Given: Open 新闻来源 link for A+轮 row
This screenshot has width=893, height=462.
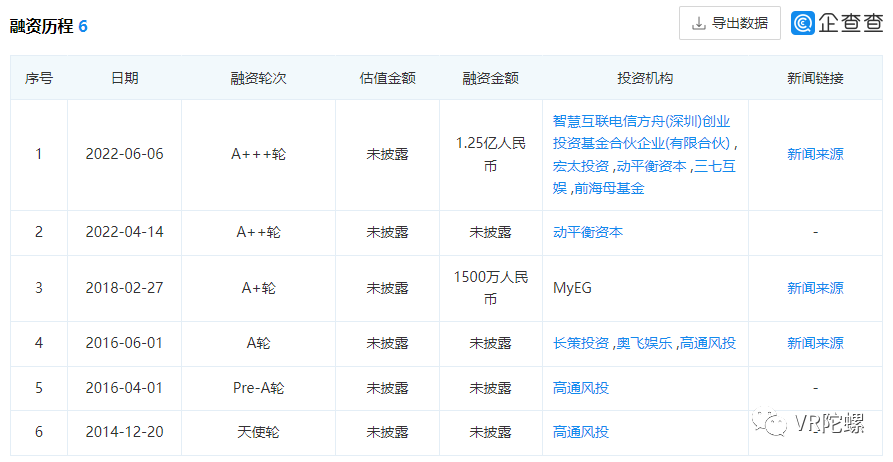Looking at the screenshot, I should (x=815, y=288).
